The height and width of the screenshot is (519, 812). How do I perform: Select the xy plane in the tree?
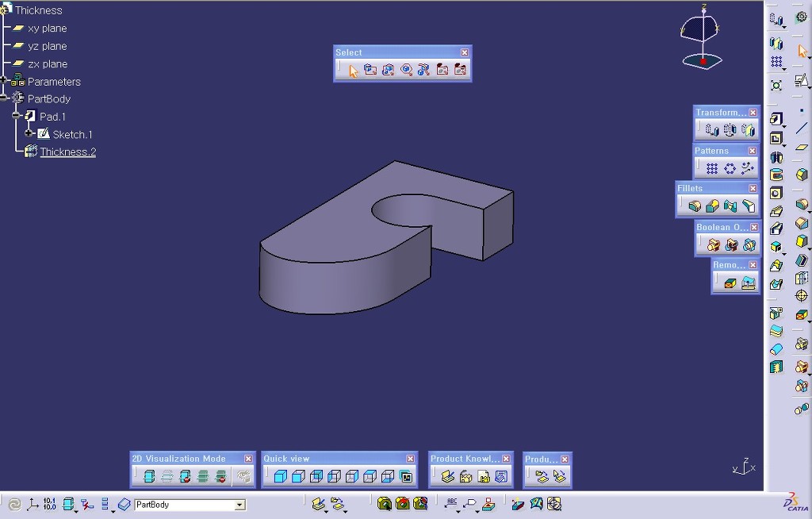[47, 29]
